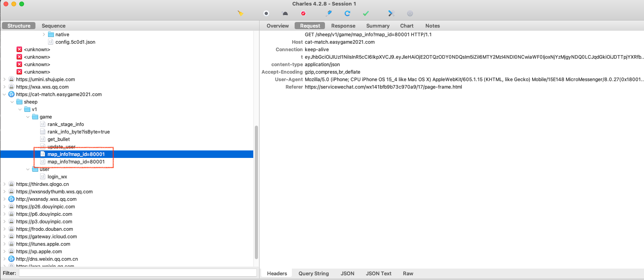Screen dimensions: 644x280
Task: Clear the session with the broom icon
Action: click(x=240, y=13)
